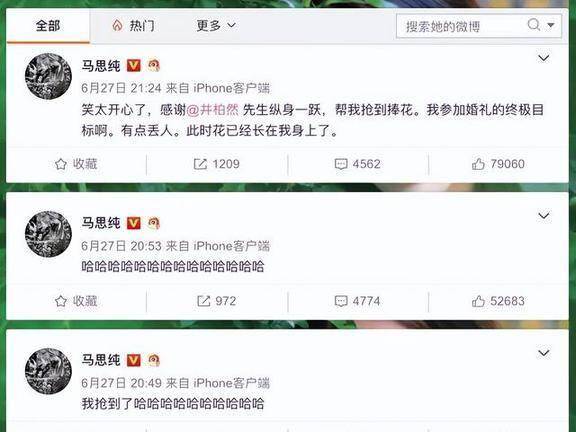Click the red V badge on the 21:24 post
576x432 pixels.
(134, 66)
